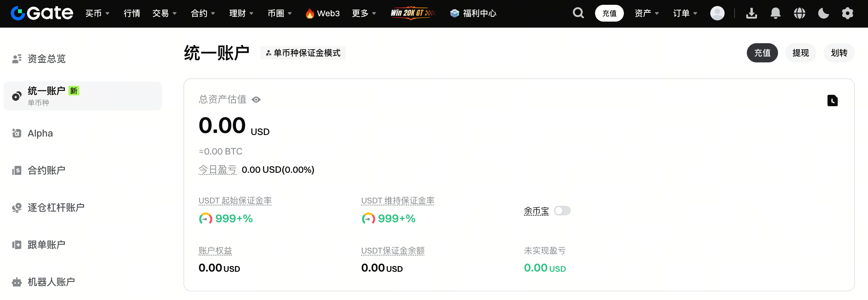Click the Gate logo
This screenshot has height=300, width=868.
pyautogui.click(x=42, y=13)
